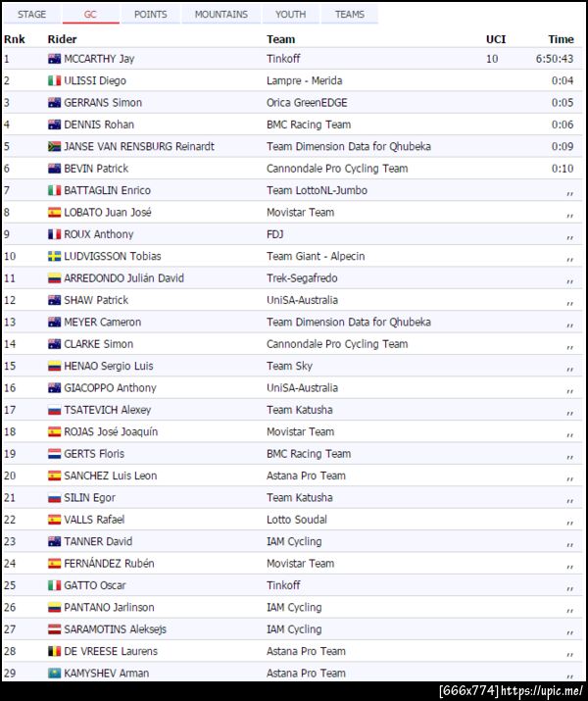Open the Team LottoNL-Jumbo team

[x=317, y=190]
